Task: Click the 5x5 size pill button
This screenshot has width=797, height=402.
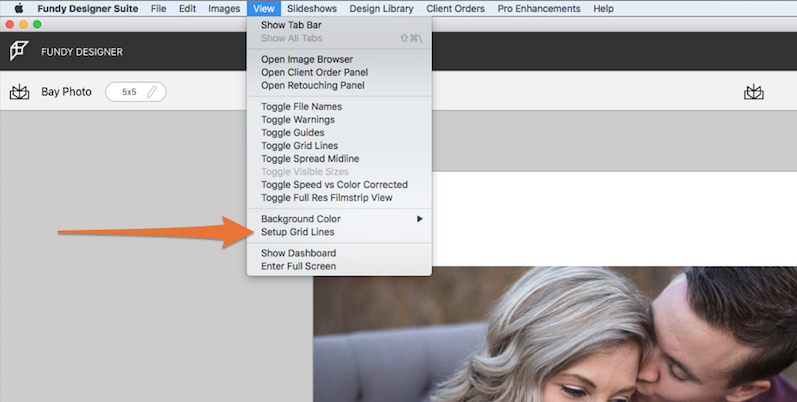Action: [136, 92]
